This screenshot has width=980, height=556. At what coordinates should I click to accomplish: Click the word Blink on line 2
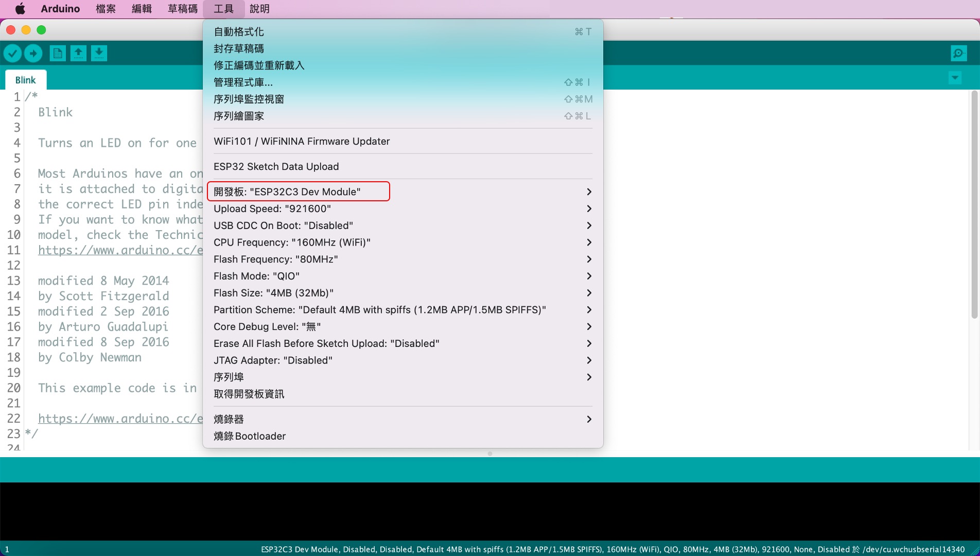(56, 112)
